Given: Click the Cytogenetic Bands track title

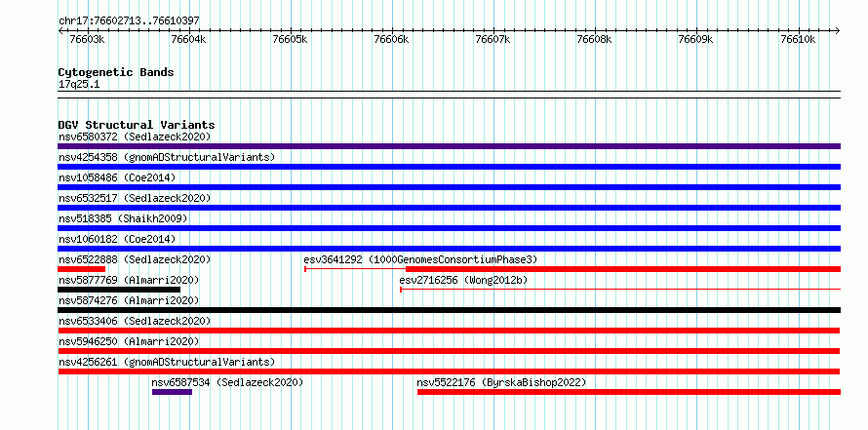Looking at the screenshot, I should 116,72.
